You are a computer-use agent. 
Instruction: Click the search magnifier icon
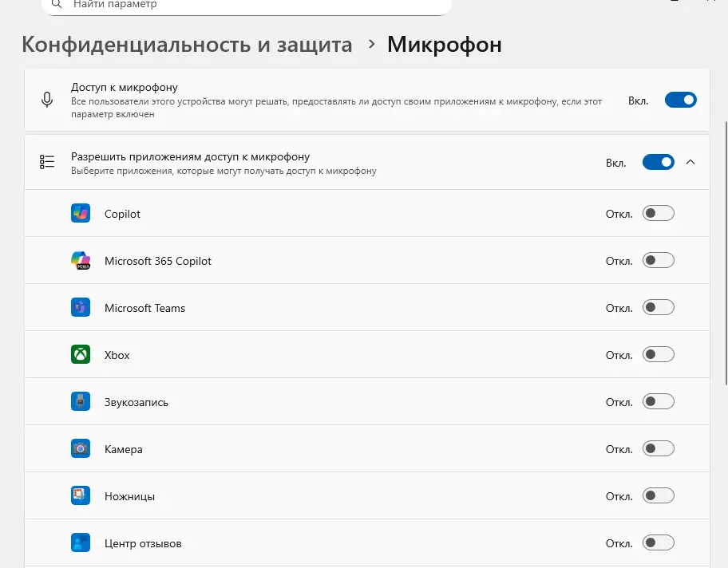coord(57,5)
